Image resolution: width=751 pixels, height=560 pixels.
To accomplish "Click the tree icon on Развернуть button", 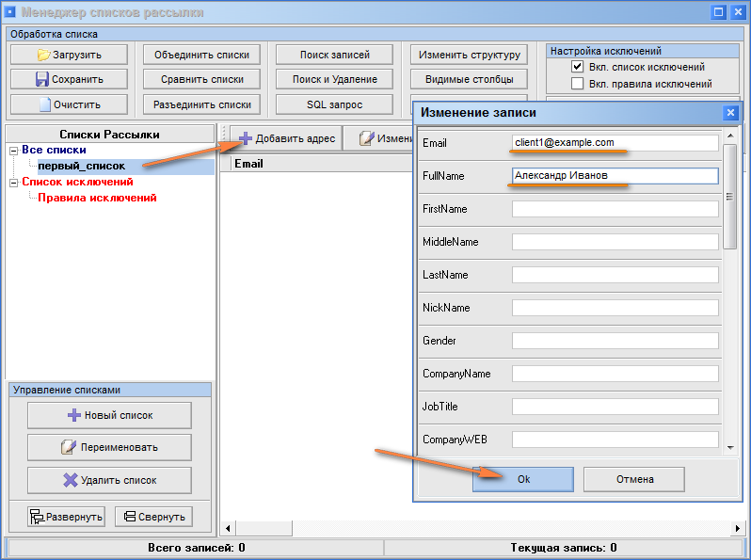I will point(37,517).
